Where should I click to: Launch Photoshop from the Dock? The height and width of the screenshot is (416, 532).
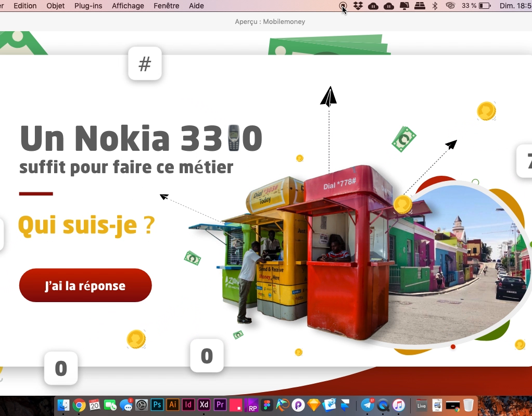coord(157,405)
